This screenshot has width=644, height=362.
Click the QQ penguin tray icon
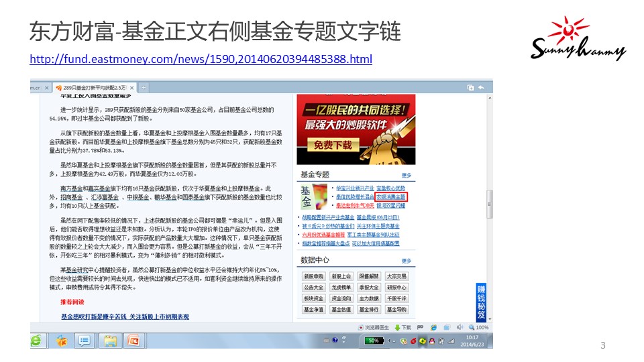click(431, 341)
